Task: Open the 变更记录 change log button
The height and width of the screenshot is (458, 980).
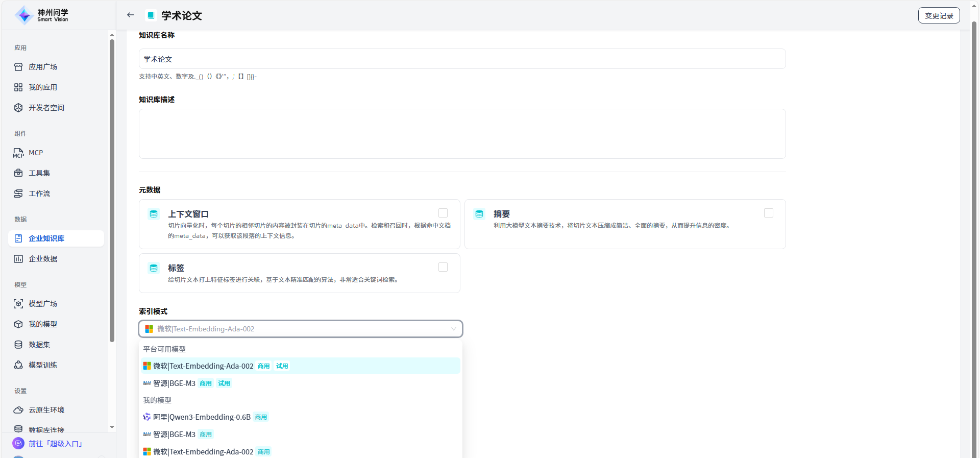Action: coord(939,16)
